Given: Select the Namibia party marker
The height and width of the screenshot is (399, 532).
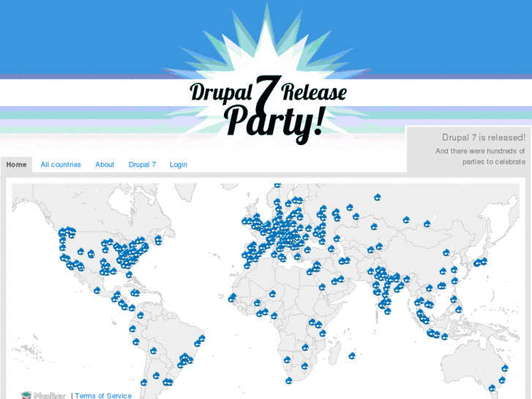Looking at the screenshot, I should pyautogui.click(x=288, y=359).
